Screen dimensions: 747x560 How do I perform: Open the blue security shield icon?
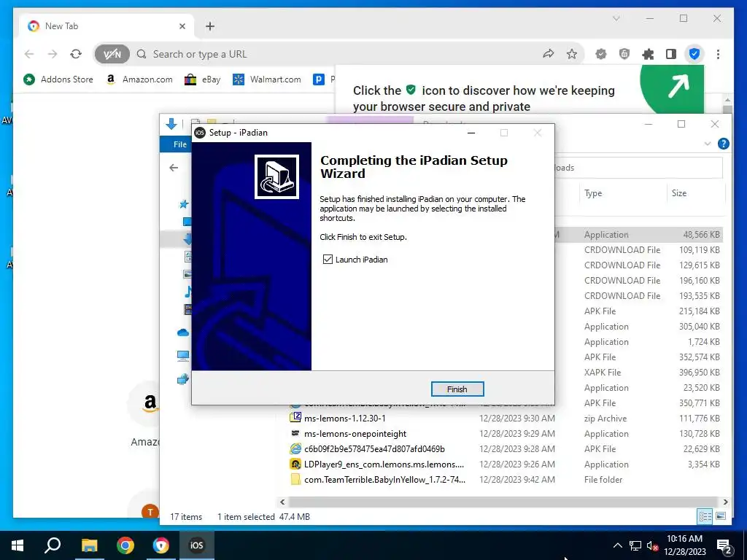(x=694, y=54)
